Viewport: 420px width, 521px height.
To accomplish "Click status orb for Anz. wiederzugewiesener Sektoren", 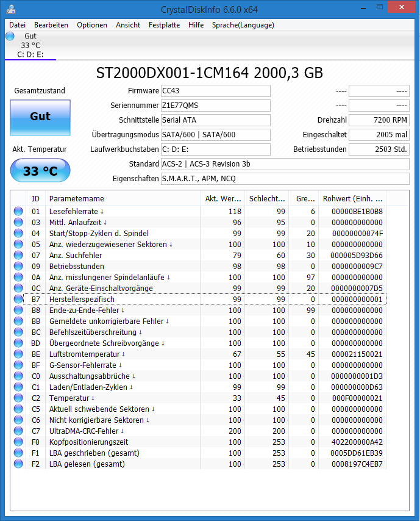I will coord(18,244).
